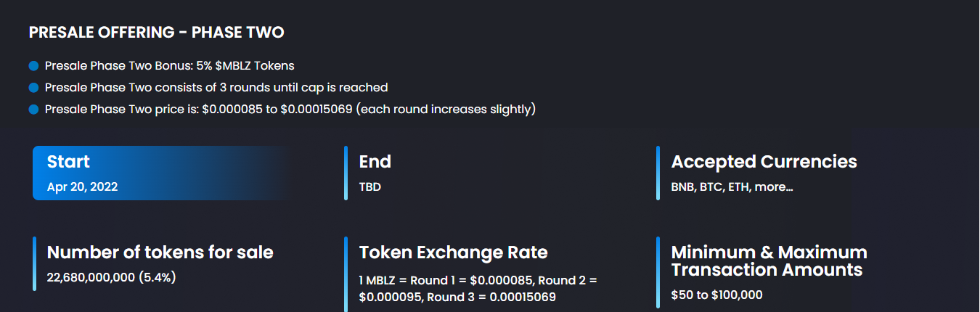Click the Presale Offering - Phase Two heading
Viewport: 980px width, 312px height.
click(156, 33)
